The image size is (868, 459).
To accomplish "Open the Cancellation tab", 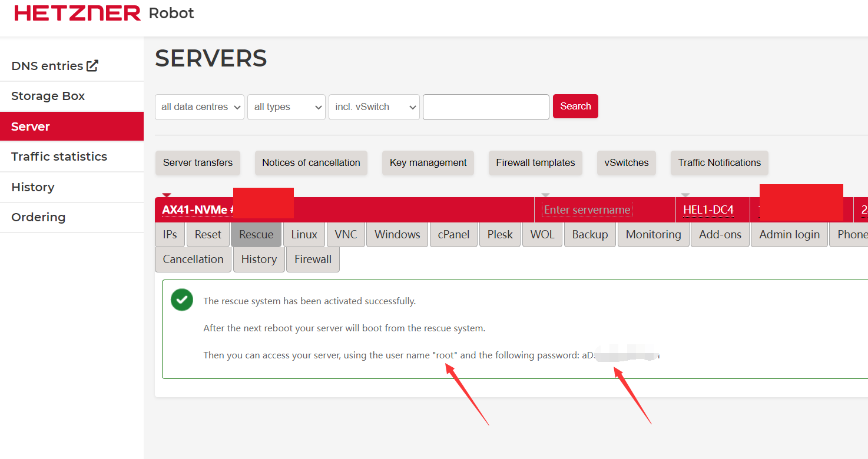I will (193, 260).
